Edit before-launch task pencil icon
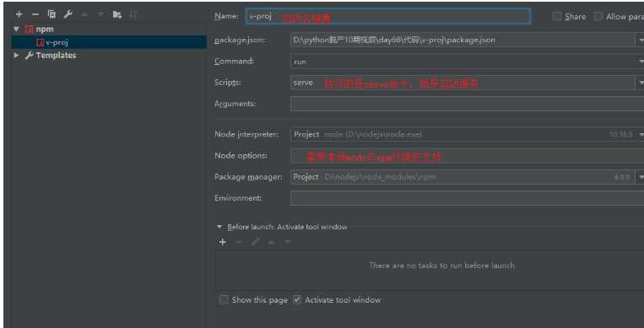644x328 pixels. point(255,242)
